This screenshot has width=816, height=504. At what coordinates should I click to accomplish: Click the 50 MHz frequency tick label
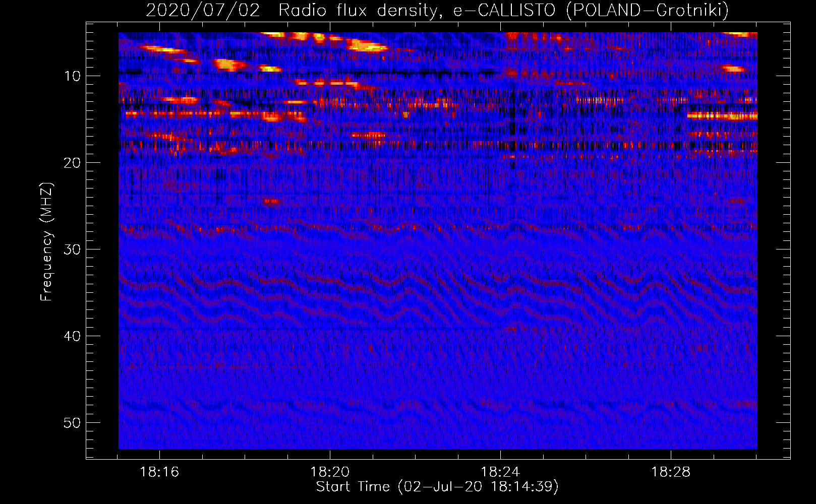click(73, 423)
